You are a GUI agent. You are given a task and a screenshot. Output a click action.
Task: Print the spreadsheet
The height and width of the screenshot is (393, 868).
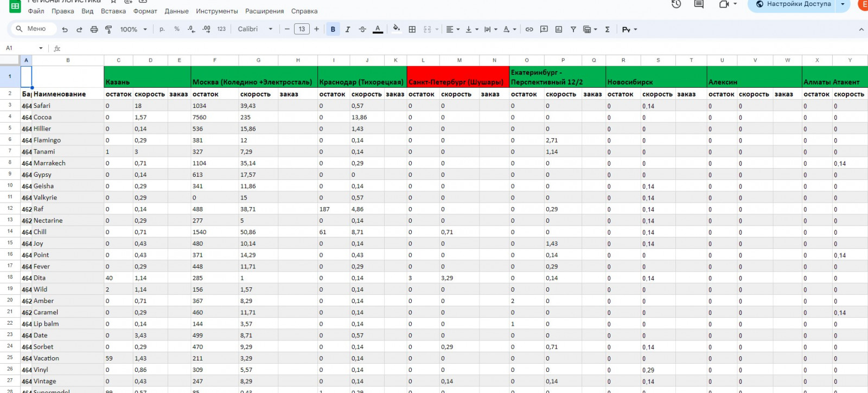pos(94,29)
